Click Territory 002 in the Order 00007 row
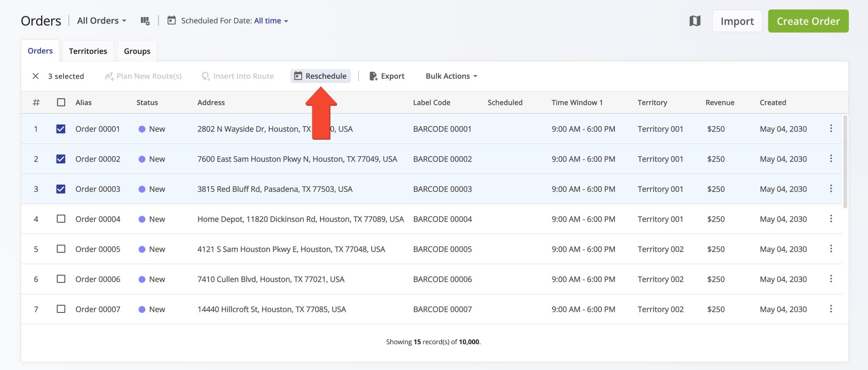This screenshot has width=868, height=370. pyautogui.click(x=660, y=309)
